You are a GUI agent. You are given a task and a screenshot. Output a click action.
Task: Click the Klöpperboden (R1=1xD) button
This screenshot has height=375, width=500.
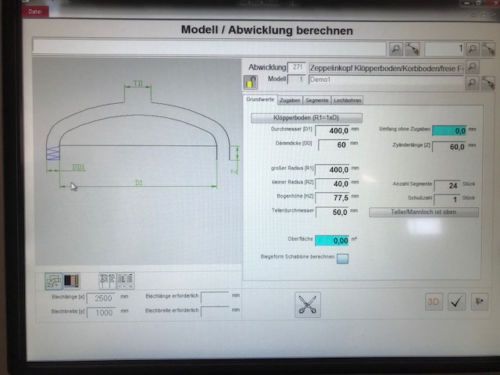click(x=306, y=118)
